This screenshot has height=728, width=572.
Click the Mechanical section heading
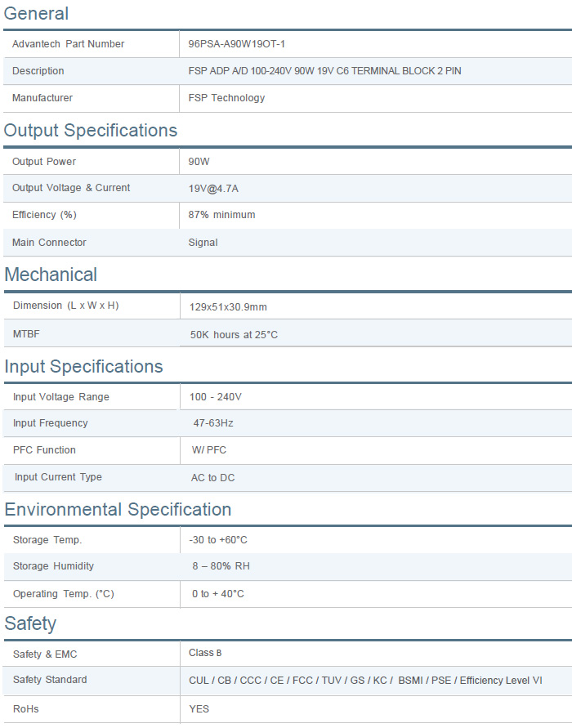click(x=51, y=275)
